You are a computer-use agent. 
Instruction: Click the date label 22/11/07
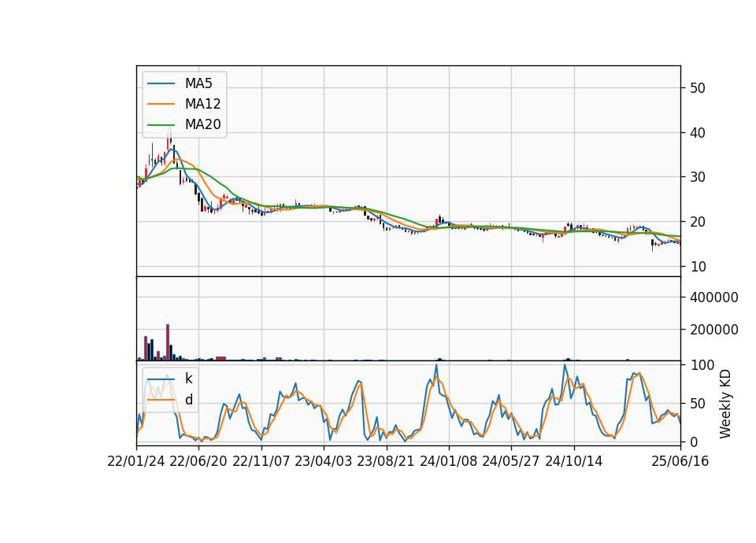click(x=261, y=461)
